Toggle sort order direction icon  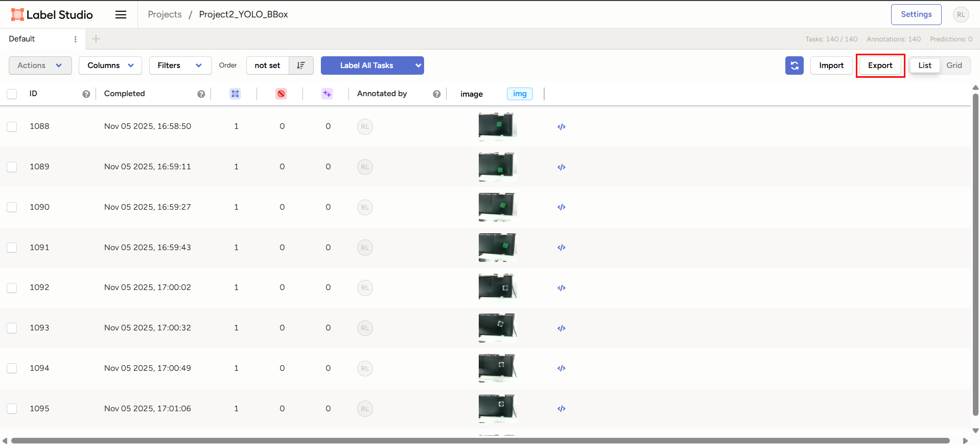[x=301, y=65]
